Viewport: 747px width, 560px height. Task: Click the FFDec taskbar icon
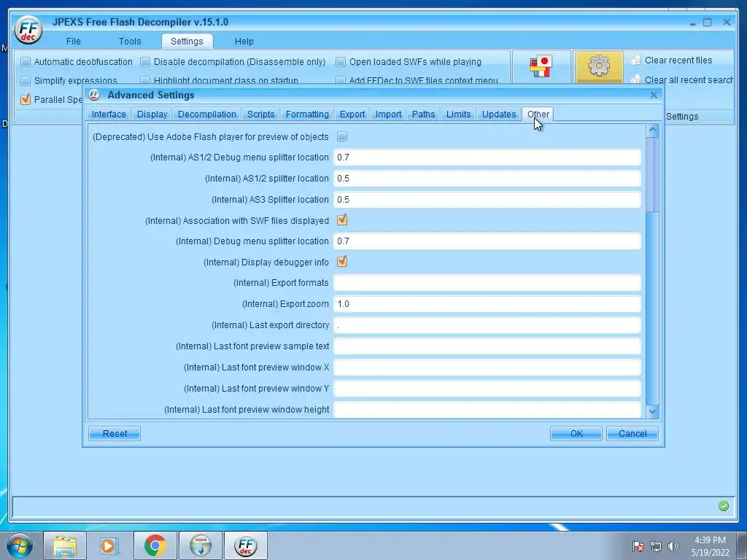click(246, 545)
